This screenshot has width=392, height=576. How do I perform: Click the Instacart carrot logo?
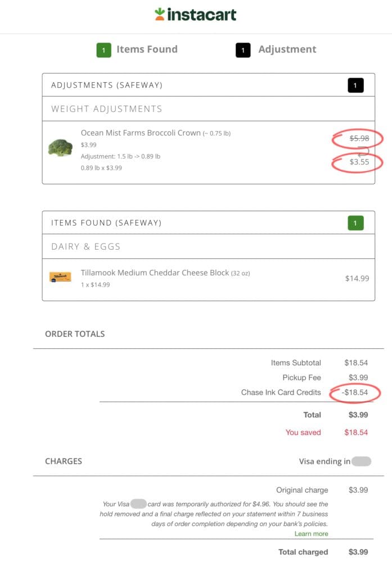point(160,15)
